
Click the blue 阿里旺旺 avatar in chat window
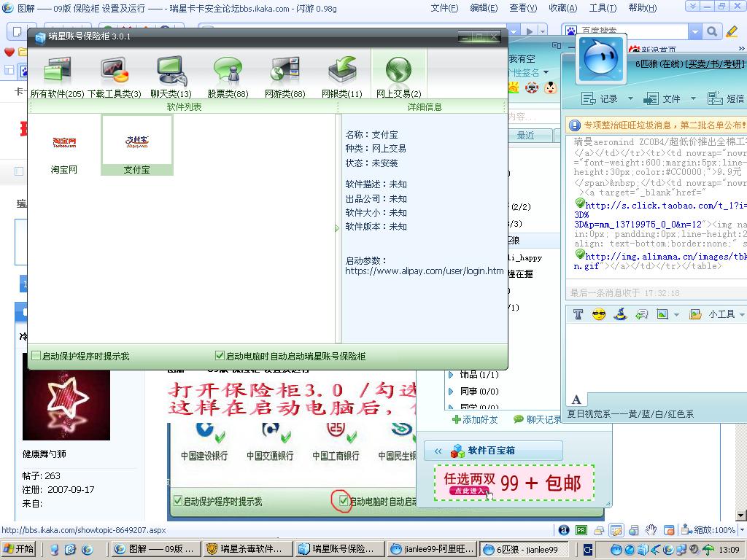(602, 59)
